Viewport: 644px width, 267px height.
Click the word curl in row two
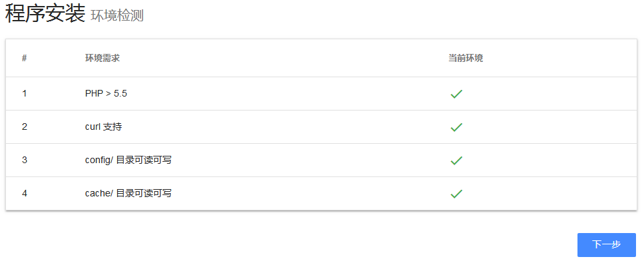[92, 127]
